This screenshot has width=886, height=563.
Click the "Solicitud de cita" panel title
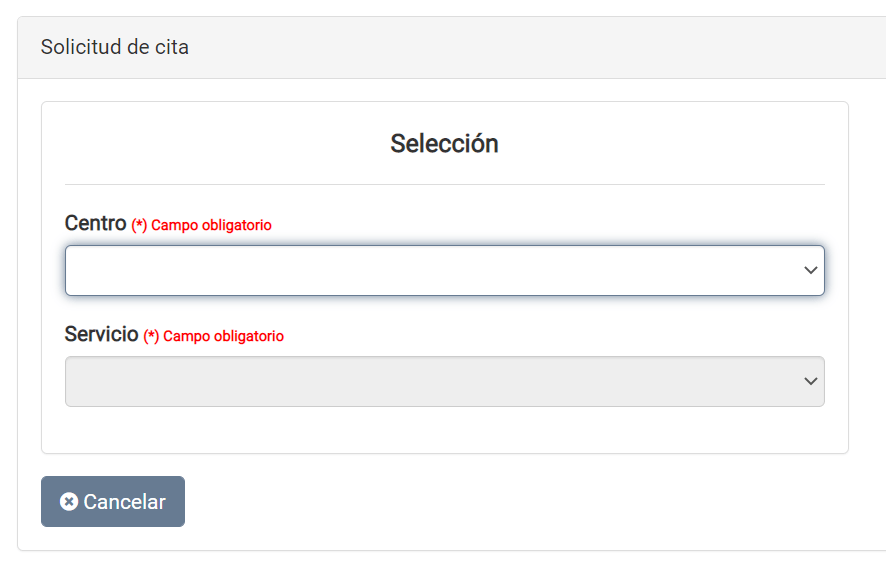pyautogui.click(x=114, y=47)
